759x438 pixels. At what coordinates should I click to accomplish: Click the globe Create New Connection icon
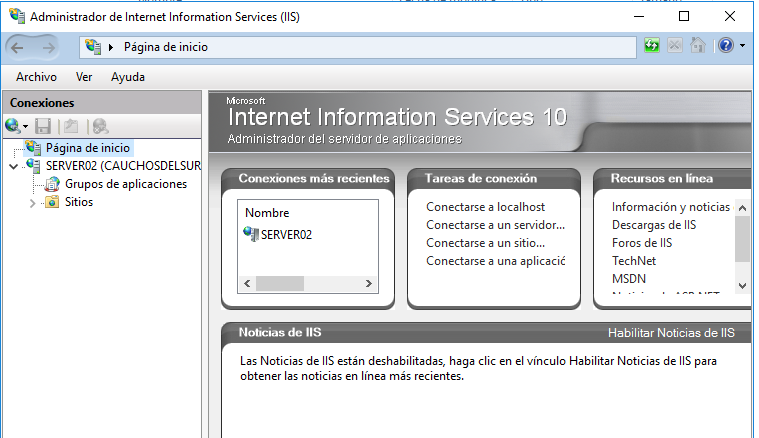(x=13, y=126)
